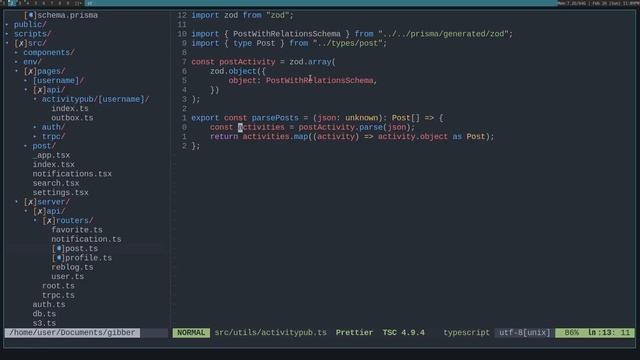Expand the env/ folder
This screenshot has height=360, width=640.
(32, 62)
